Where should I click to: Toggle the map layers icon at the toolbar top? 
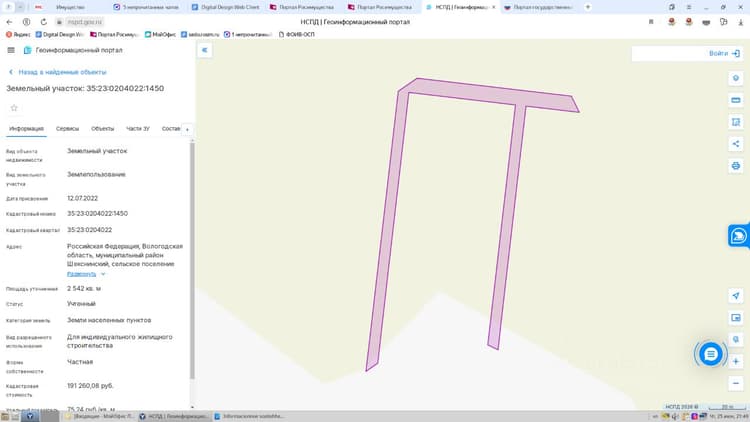pos(736,78)
